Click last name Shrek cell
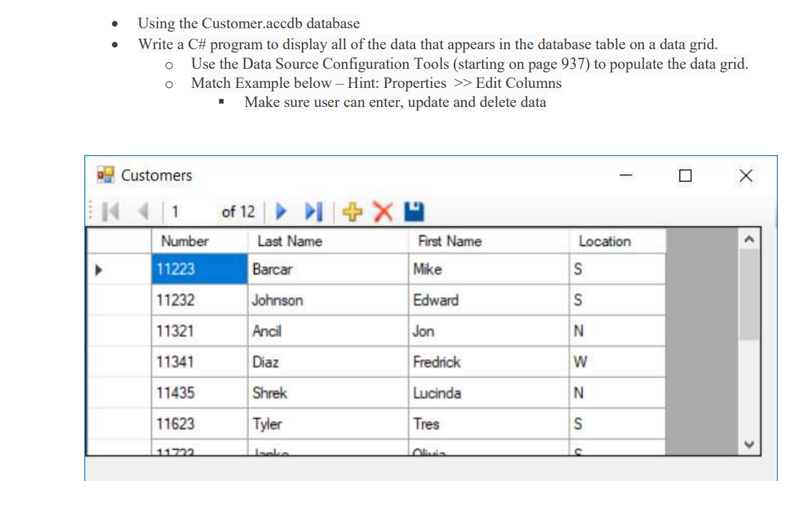Image resolution: width=797 pixels, height=532 pixels. [328, 392]
